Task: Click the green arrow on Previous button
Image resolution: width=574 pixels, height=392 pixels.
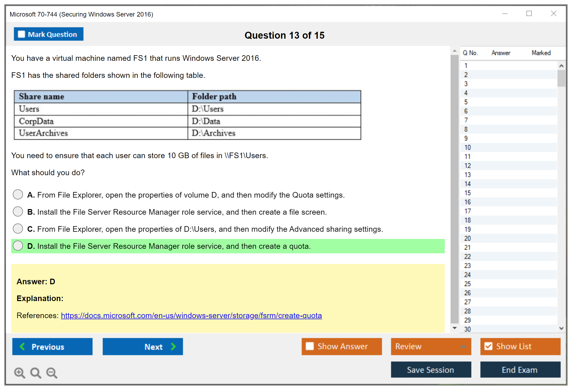Action: [x=22, y=347]
